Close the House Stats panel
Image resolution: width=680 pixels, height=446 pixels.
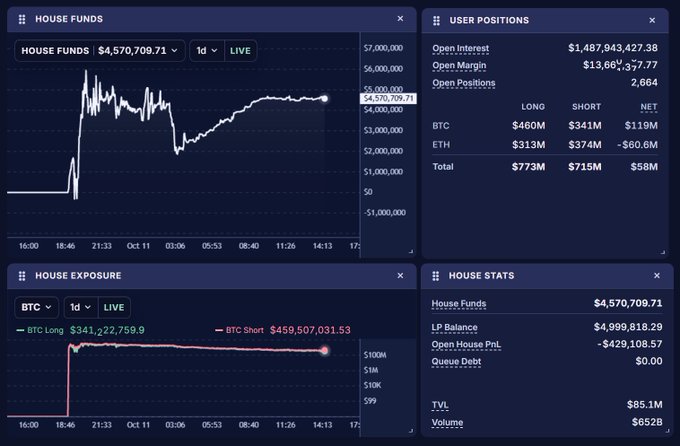click(x=657, y=275)
